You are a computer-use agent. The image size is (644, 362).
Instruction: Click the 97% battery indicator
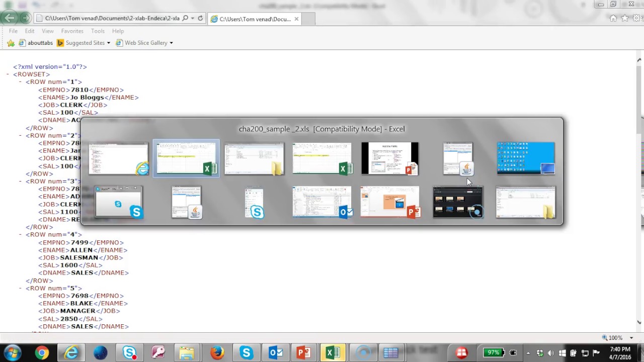click(494, 353)
